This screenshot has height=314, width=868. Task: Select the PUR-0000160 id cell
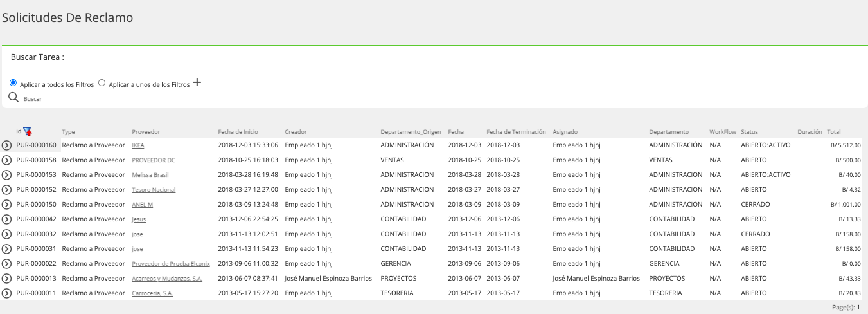click(37, 145)
